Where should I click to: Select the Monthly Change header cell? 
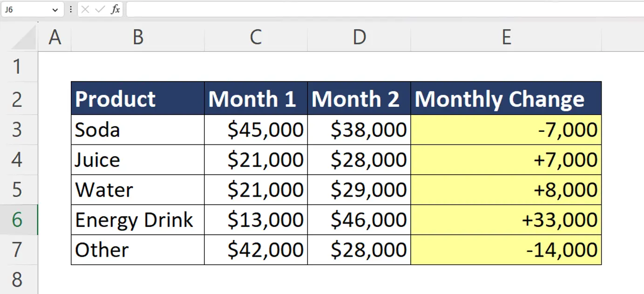506,98
